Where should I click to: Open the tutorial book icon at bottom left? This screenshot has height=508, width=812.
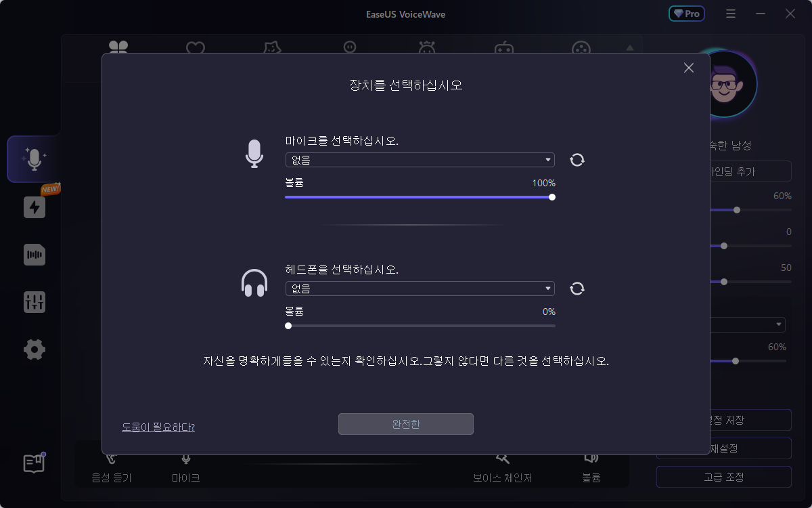pos(34,463)
